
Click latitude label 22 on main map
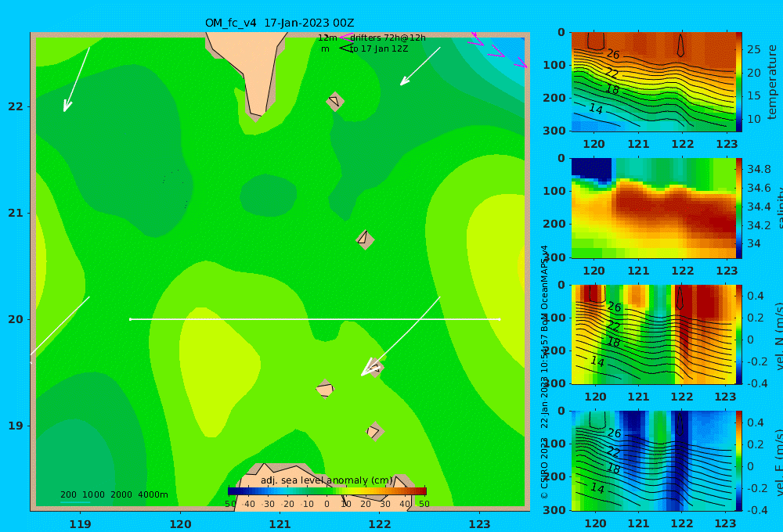tap(16, 106)
